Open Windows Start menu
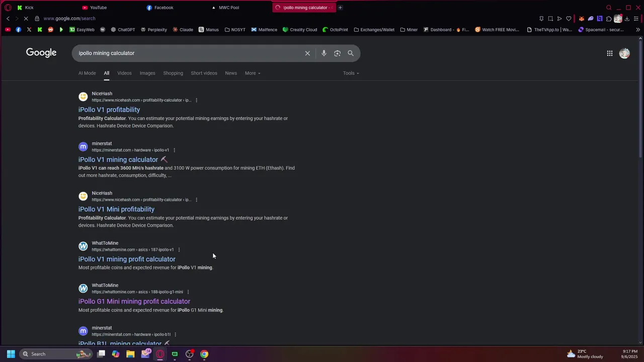 pyautogui.click(x=11, y=354)
